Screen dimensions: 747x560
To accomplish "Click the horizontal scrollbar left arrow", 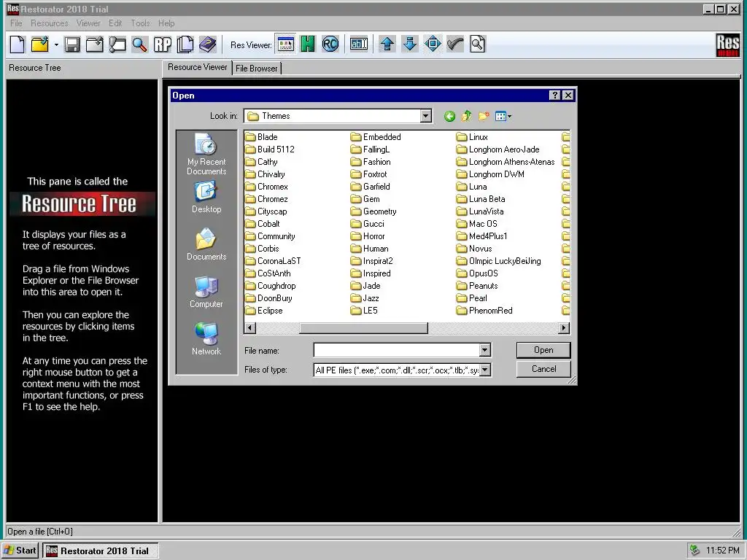I will (x=249, y=327).
